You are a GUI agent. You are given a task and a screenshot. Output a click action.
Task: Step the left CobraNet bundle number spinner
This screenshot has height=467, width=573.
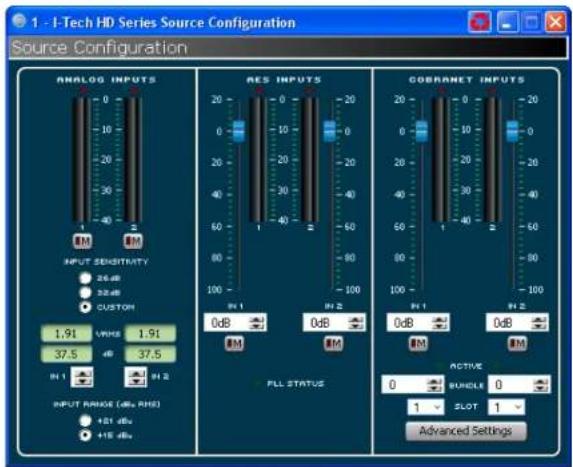click(435, 385)
